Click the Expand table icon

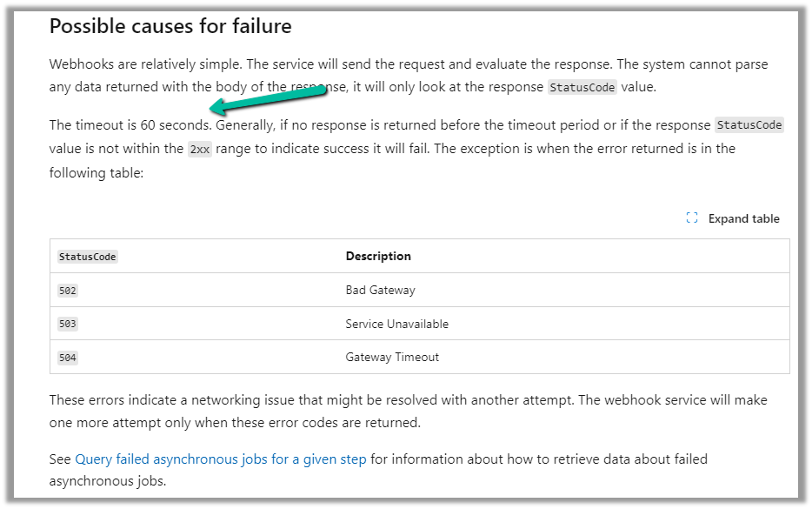tap(692, 218)
